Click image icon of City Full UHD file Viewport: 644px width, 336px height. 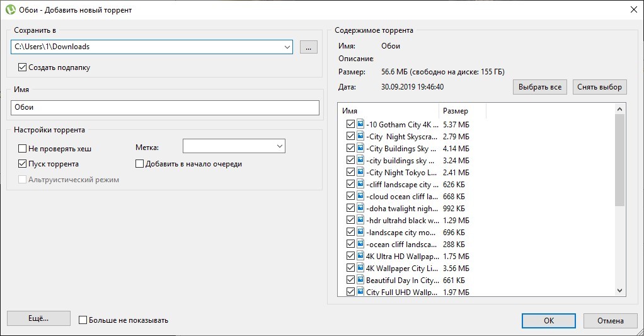click(360, 292)
